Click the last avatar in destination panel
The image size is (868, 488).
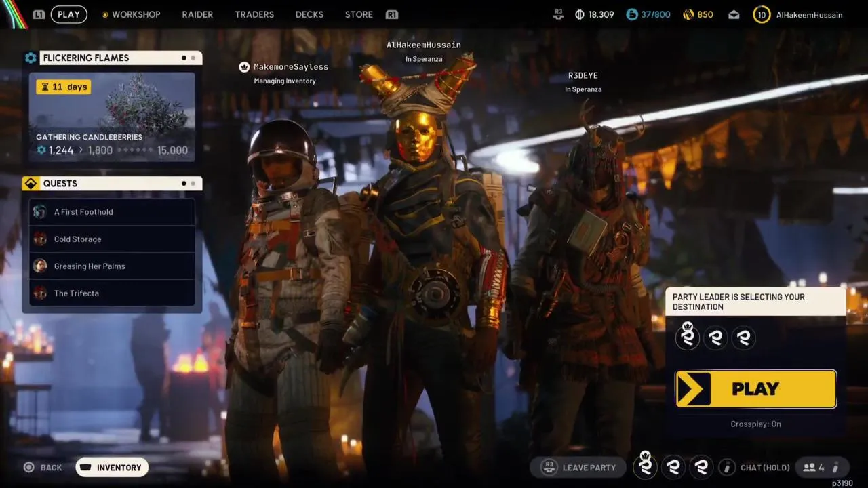point(744,338)
